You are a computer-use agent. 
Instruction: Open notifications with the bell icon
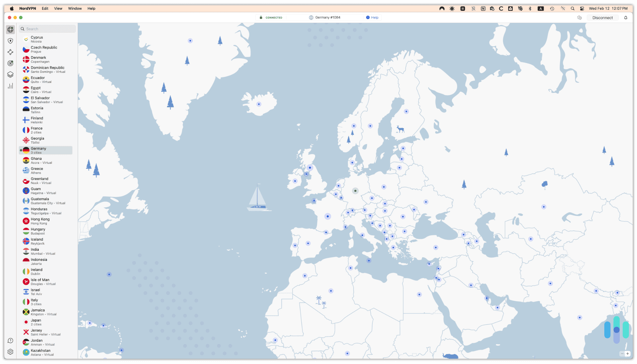click(626, 18)
